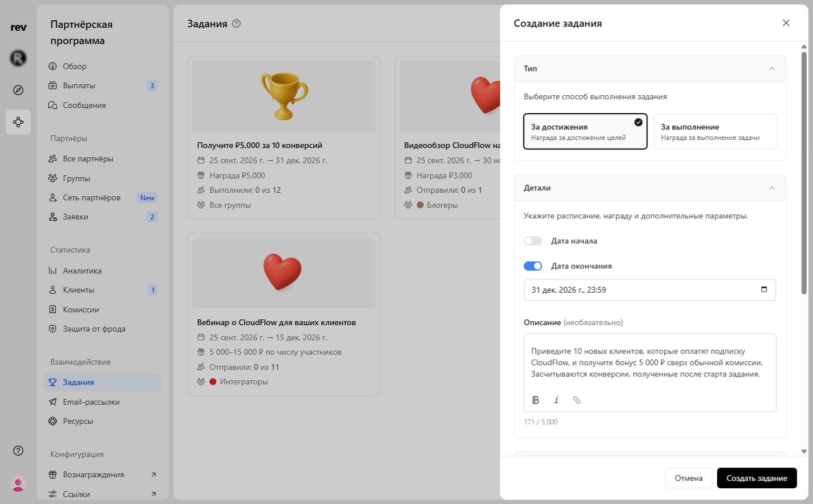This screenshot has height=504, width=813.
Task: Open the help question mark at sidebar bottom
Action: (18, 451)
